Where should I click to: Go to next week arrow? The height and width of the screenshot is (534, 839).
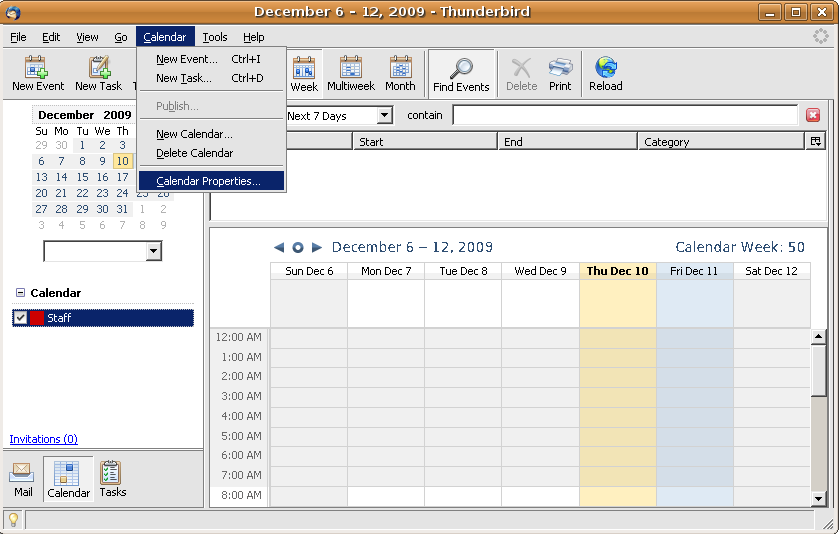(317, 247)
